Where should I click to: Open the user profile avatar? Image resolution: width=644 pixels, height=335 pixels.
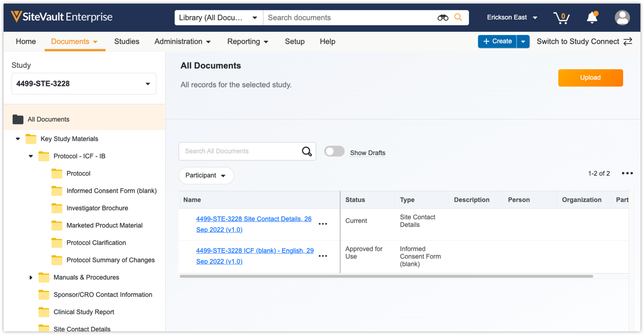(x=622, y=17)
